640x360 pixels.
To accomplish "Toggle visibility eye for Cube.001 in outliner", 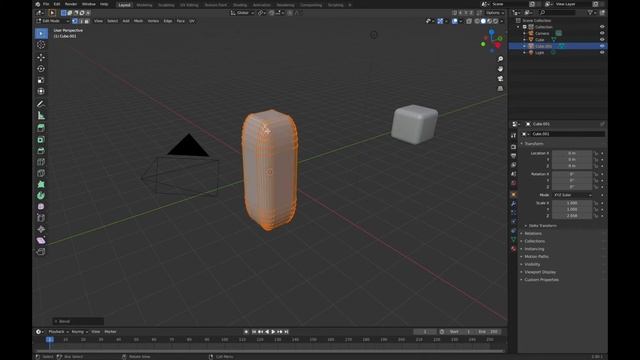I will (x=602, y=46).
